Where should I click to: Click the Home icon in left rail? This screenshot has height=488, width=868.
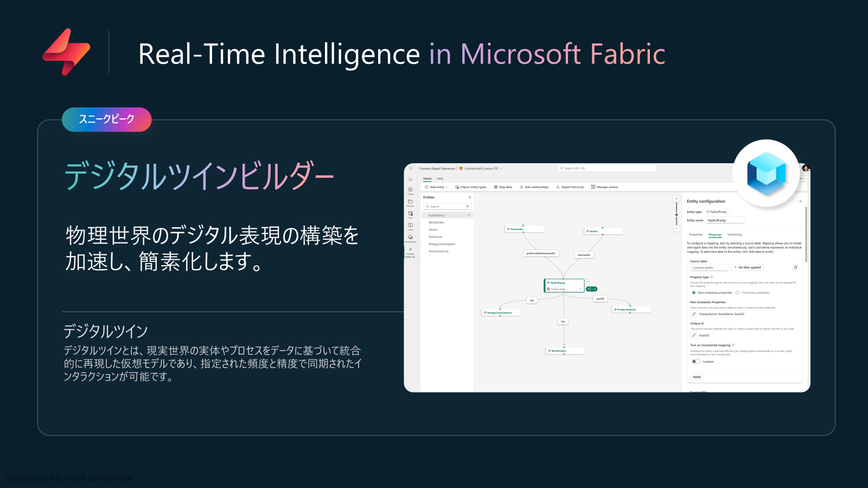point(411,179)
